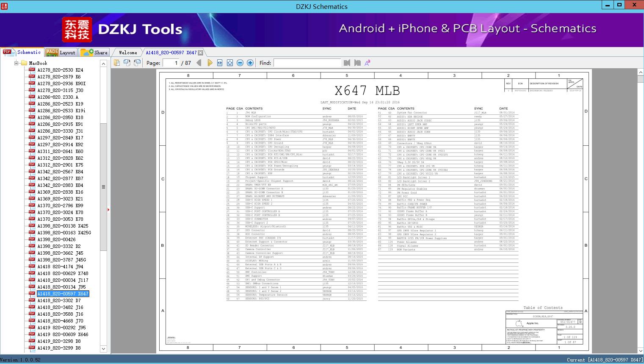
Task: Click the tree panel scrollbar thumb
Action: (103, 187)
